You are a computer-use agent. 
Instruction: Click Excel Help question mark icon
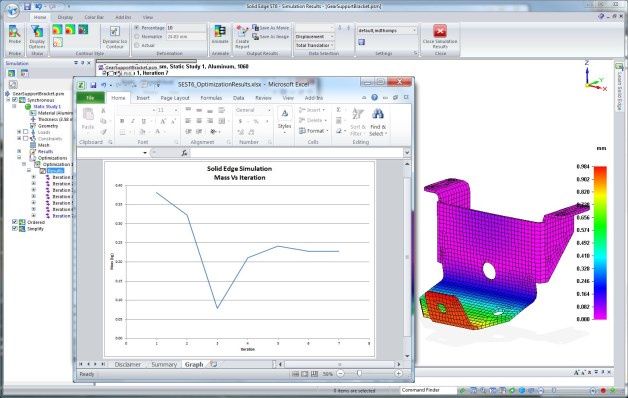[x=374, y=97]
